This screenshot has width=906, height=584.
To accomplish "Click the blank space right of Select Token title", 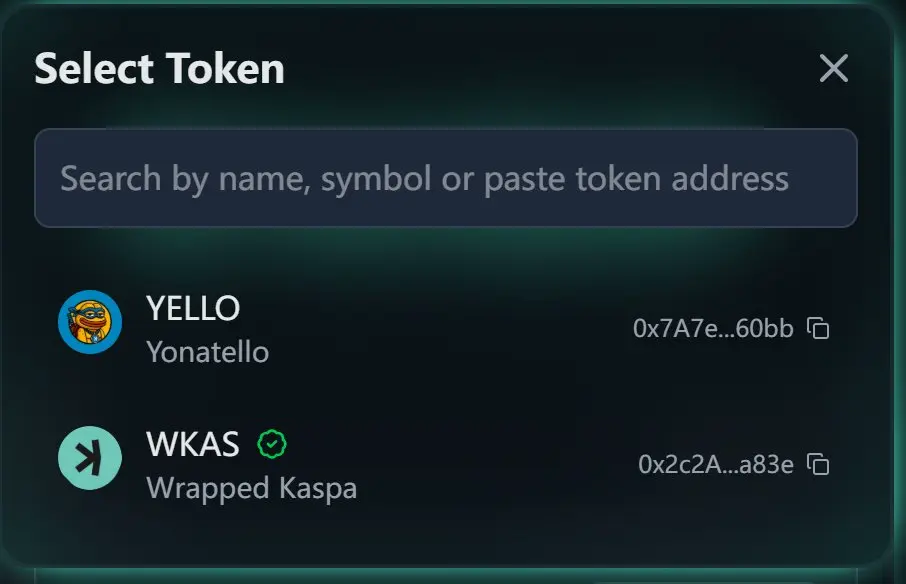I will pyautogui.click(x=549, y=68).
